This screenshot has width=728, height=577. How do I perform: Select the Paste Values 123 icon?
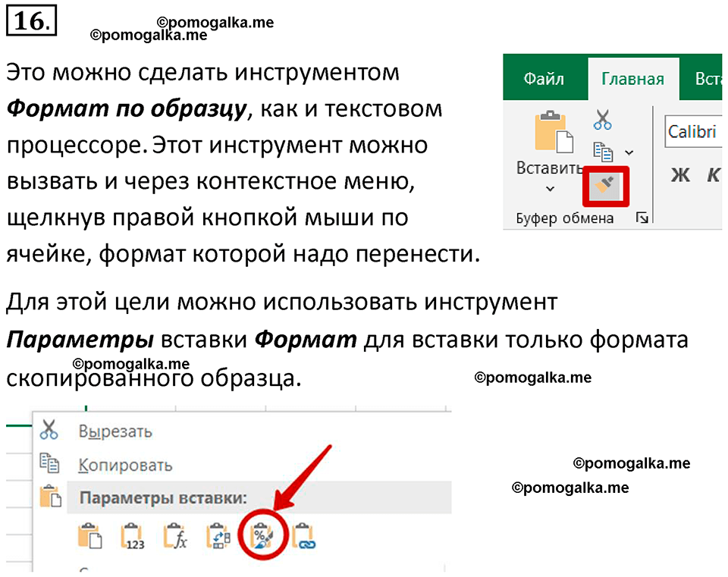(x=133, y=537)
